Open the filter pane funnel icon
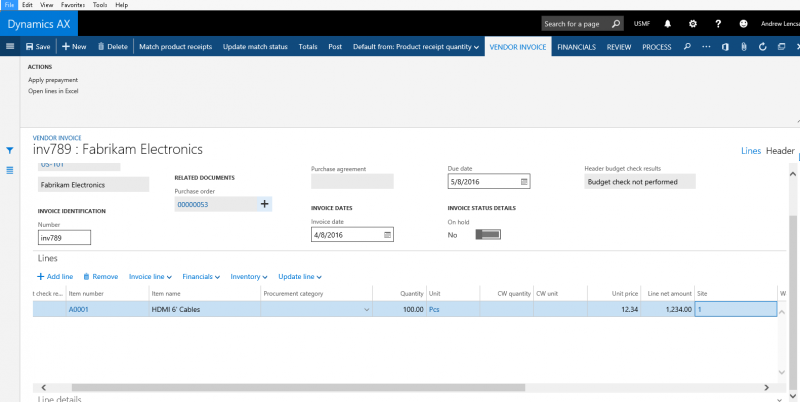The image size is (800, 402). coord(10,150)
